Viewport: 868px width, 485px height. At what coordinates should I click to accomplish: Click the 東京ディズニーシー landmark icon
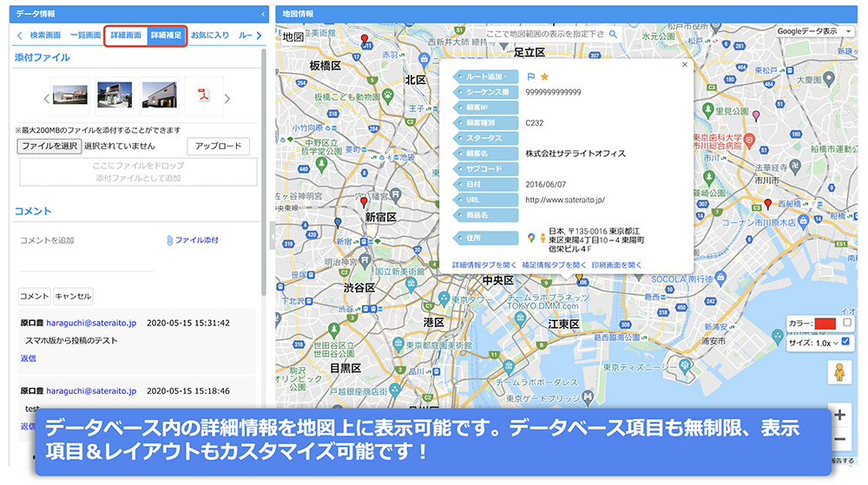(686, 365)
